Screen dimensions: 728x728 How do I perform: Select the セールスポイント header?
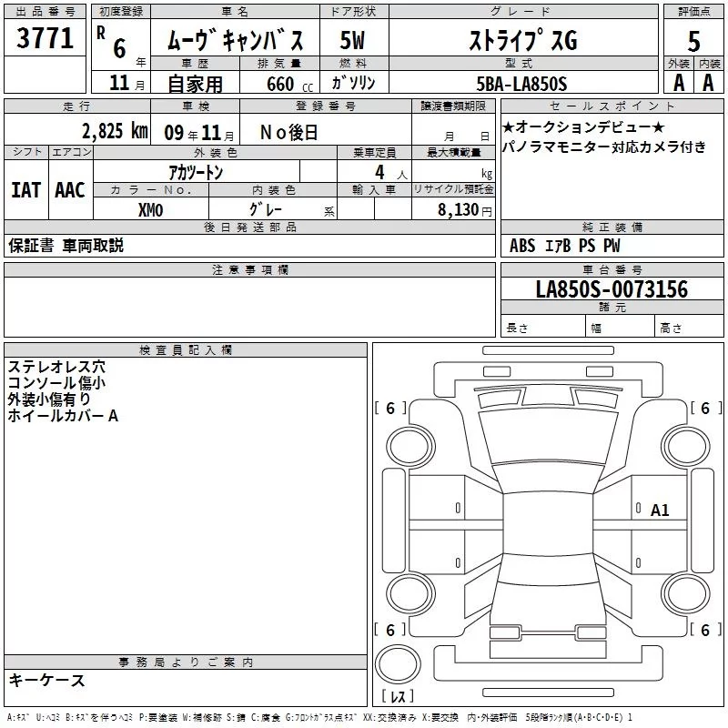click(612, 106)
